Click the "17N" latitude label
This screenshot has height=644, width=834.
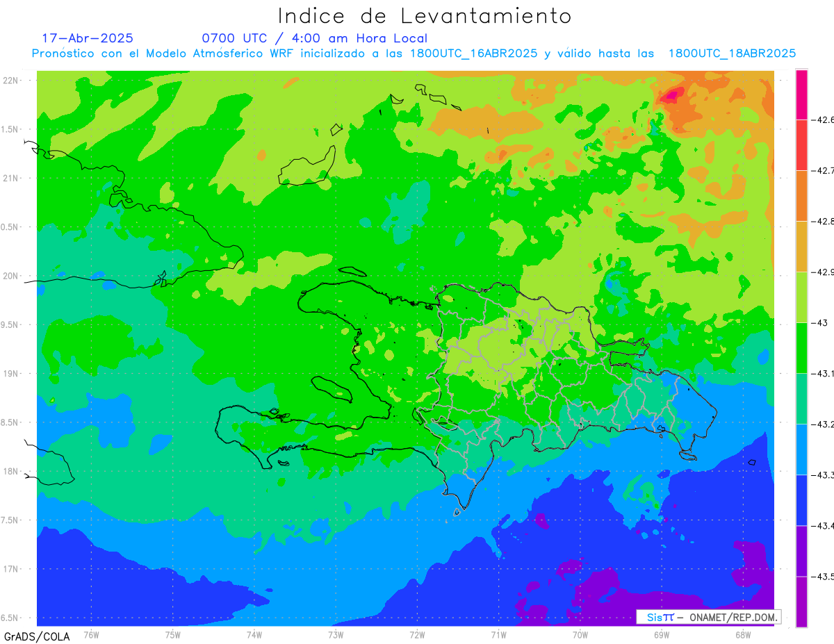click(11, 569)
